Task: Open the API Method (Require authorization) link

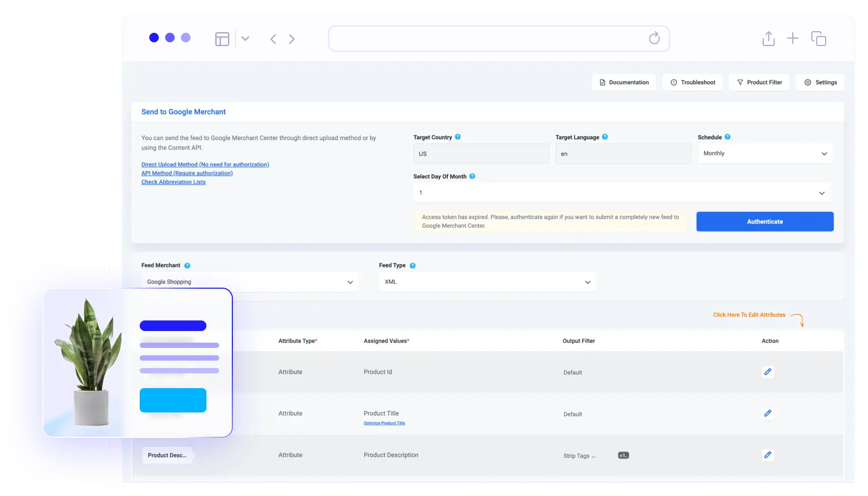Action: [x=187, y=173]
